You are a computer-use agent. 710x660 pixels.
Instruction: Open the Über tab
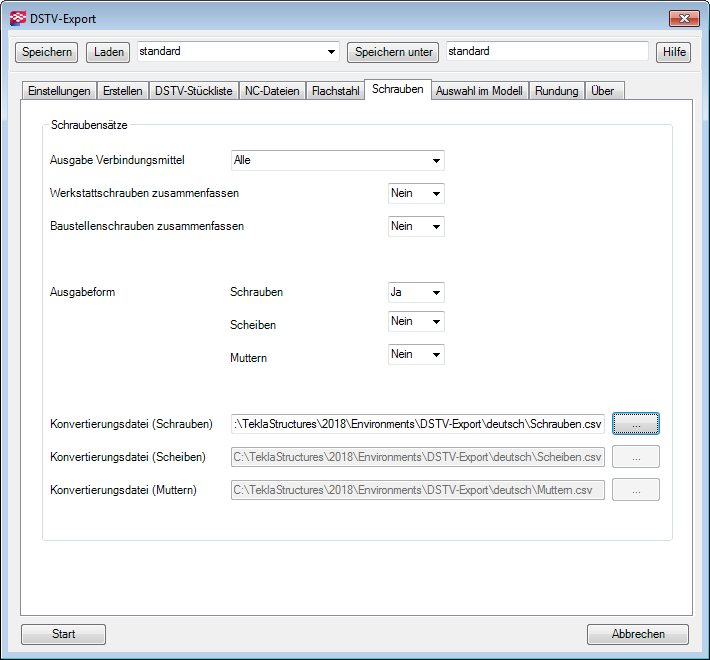coord(604,91)
